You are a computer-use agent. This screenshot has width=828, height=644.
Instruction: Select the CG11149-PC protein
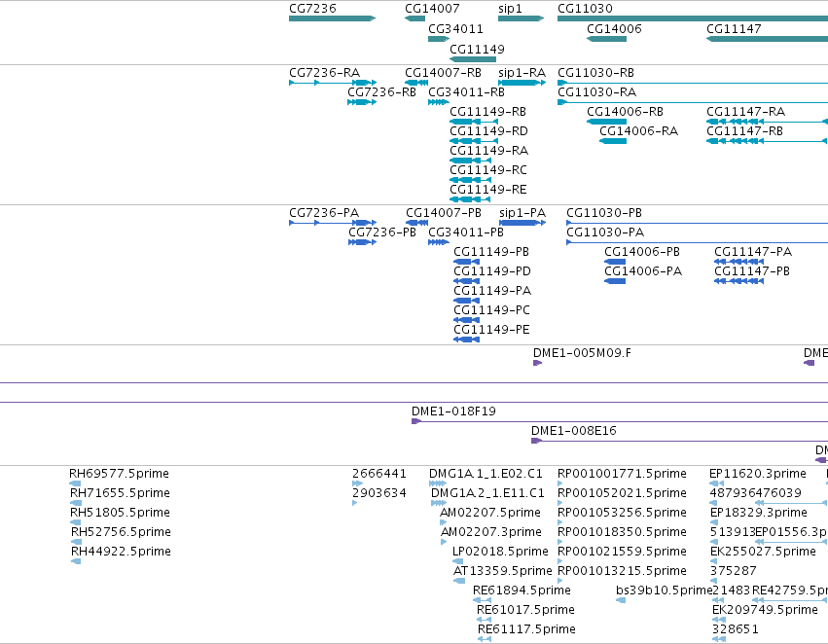click(x=466, y=320)
